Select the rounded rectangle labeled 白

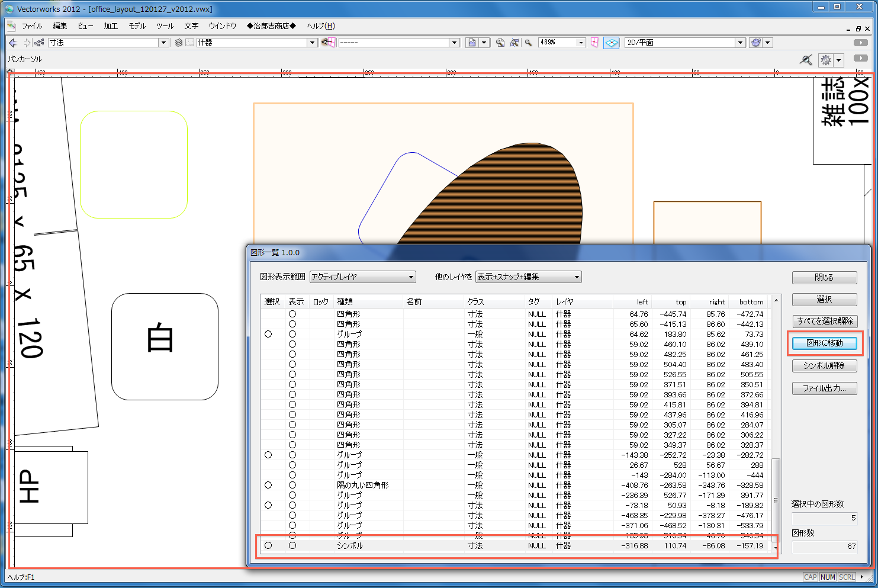click(165, 346)
